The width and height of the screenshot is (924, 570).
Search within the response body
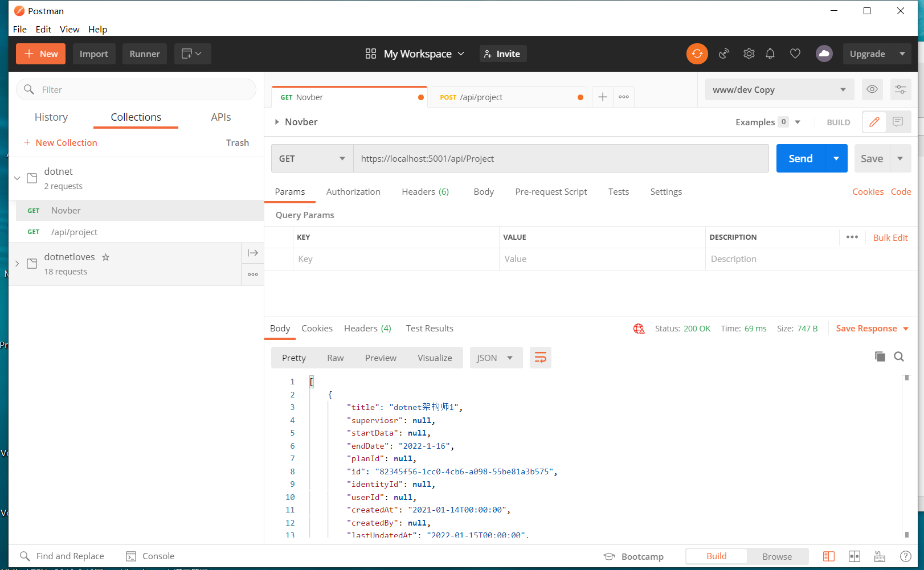[x=899, y=356]
